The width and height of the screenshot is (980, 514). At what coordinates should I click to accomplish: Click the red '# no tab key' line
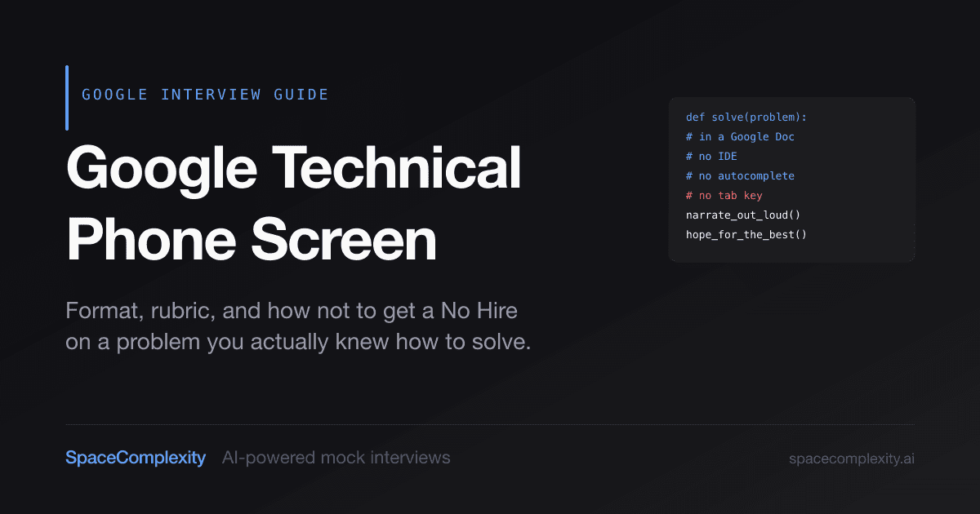tap(724, 196)
